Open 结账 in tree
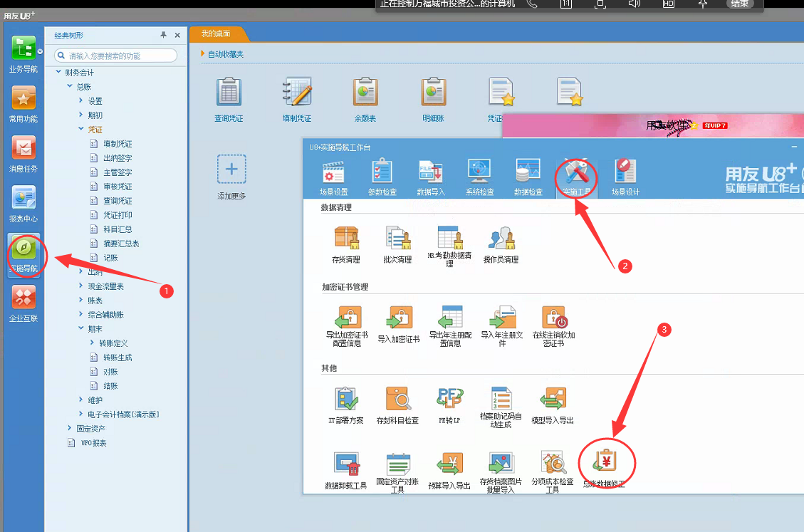This screenshot has width=804, height=532. pyautogui.click(x=110, y=386)
